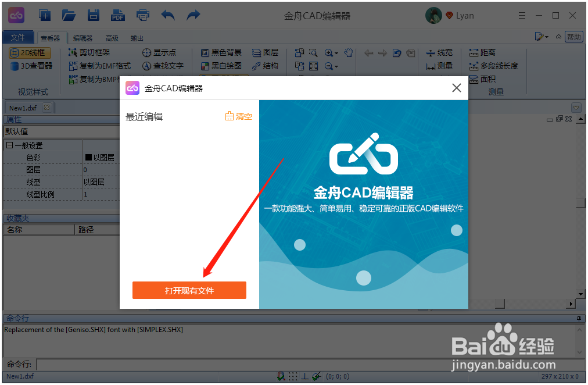Click the 名称 column header
Screen dimensions: 588x385
pyautogui.click(x=39, y=230)
